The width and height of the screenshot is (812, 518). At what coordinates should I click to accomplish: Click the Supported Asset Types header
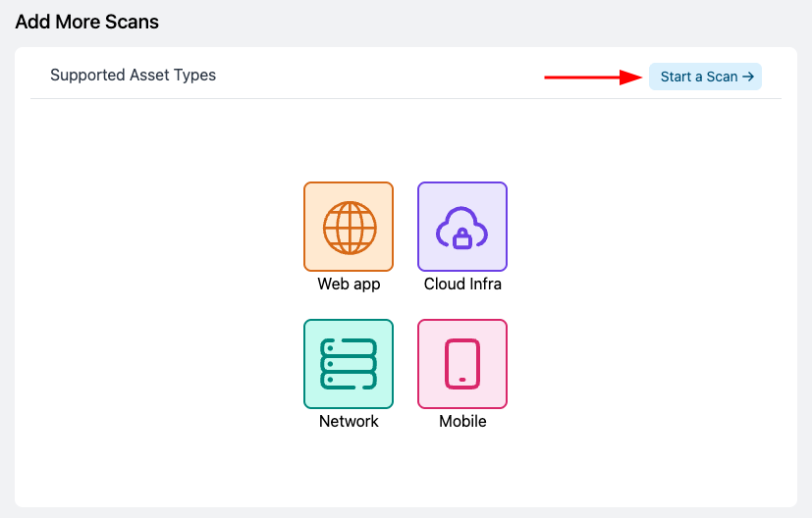133,76
